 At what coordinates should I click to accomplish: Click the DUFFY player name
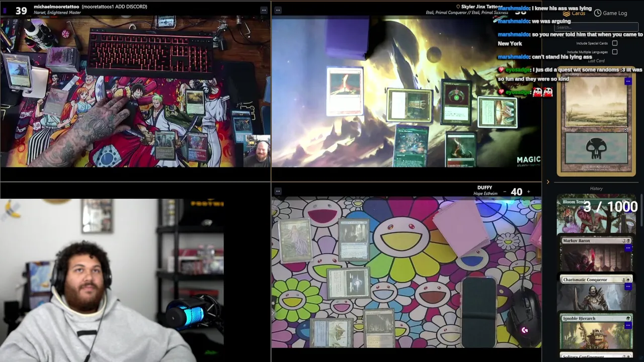485,188
